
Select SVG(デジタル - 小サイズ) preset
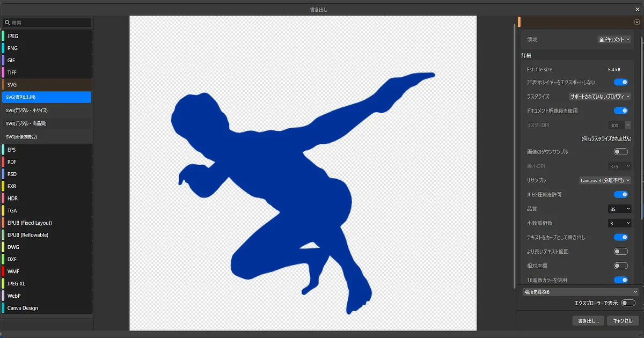[x=47, y=111]
